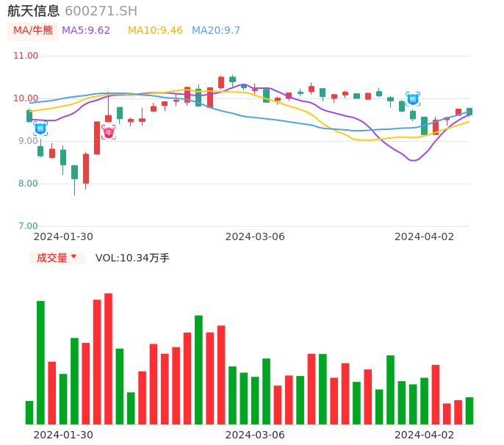
Task: Click the 2024-01-30 date on price axis
Action: click(x=63, y=236)
